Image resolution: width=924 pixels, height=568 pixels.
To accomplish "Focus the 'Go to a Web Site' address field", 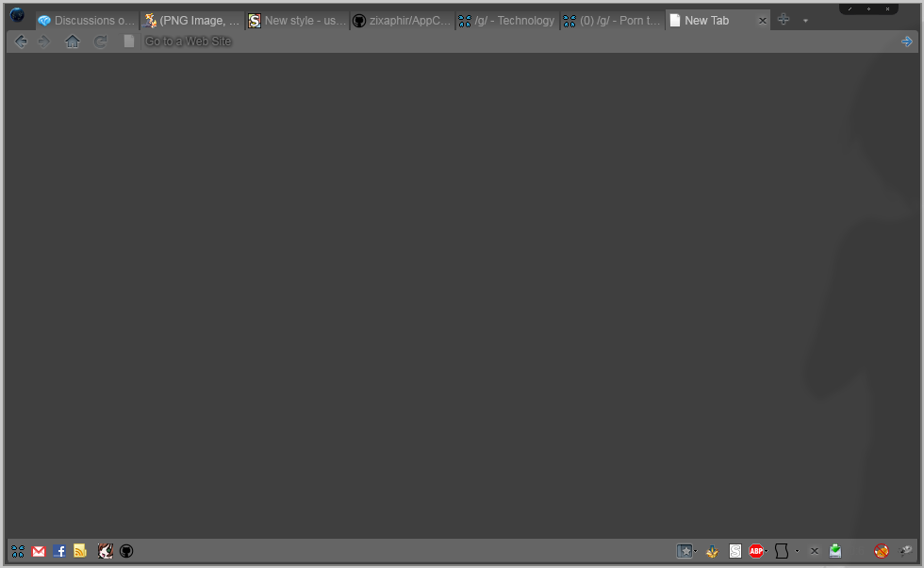I will point(519,42).
